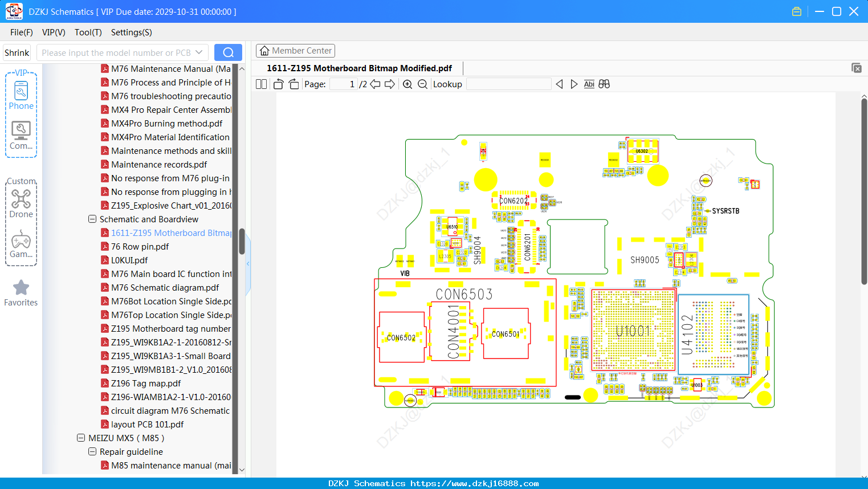Open the Game console category

[x=21, y=244]
